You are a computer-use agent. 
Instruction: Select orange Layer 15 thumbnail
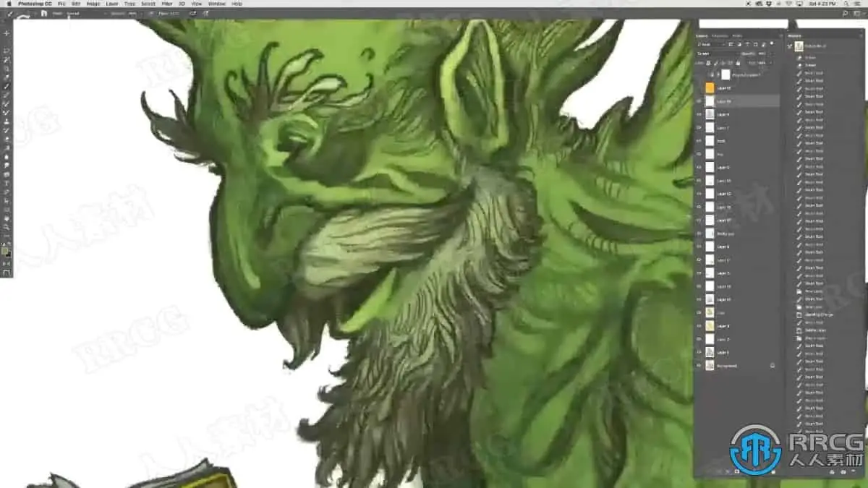[x=710, y=88]
